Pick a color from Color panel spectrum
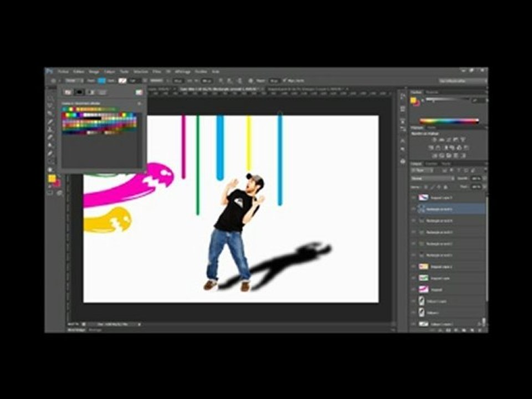 (449, 121)
